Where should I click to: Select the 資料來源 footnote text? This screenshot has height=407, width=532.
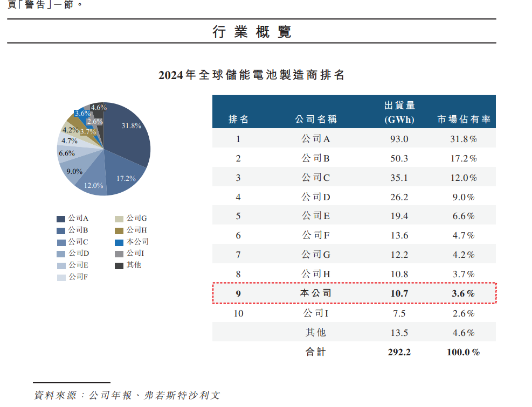pyautogui.click(x=127, y=395)
